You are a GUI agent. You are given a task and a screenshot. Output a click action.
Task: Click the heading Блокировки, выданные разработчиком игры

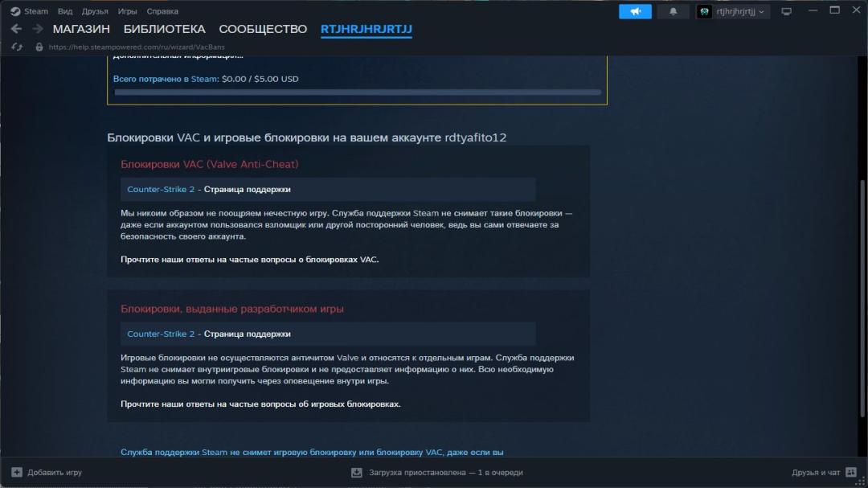(x=232, y=309)
